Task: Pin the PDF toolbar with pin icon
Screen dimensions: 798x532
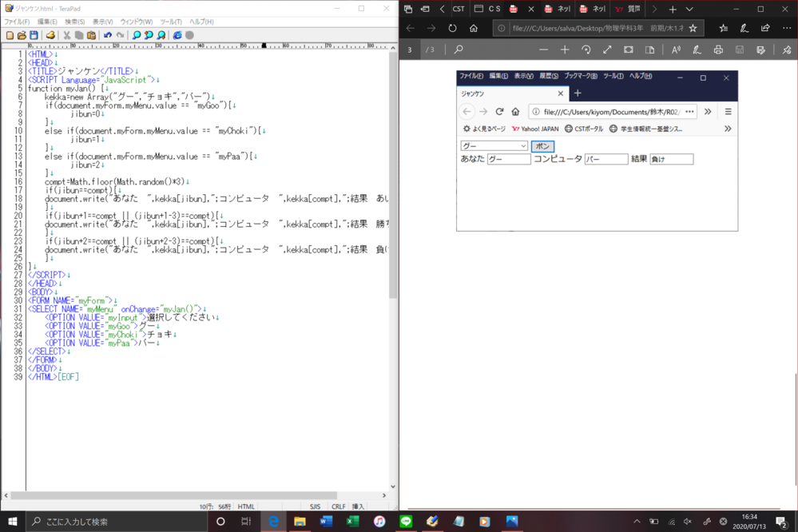Action: point(787,50)
